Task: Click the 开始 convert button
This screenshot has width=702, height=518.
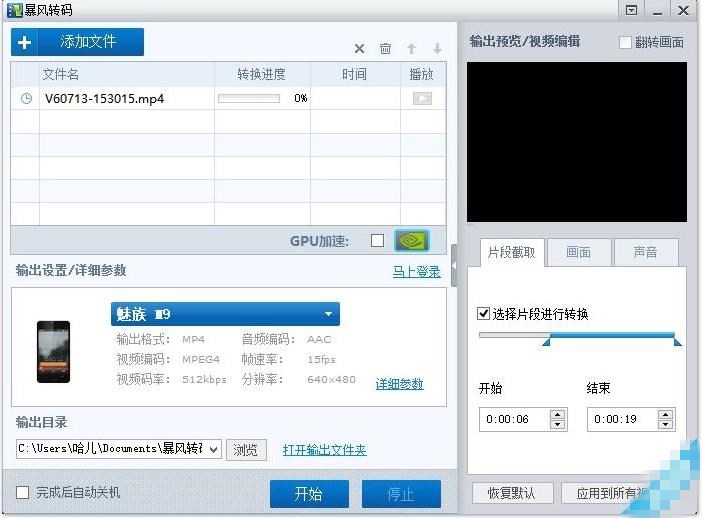Action: (309, 494)
